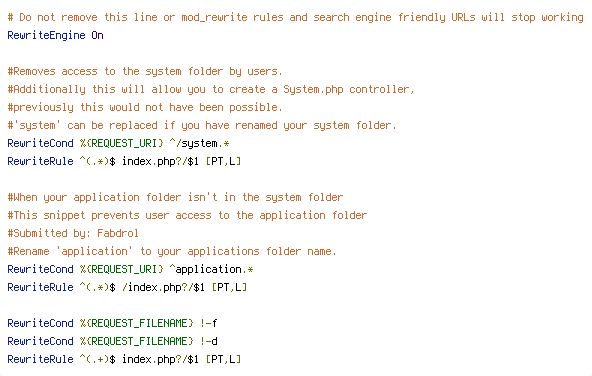Click the [PT,L] flags after the system rule

(223, 161)
